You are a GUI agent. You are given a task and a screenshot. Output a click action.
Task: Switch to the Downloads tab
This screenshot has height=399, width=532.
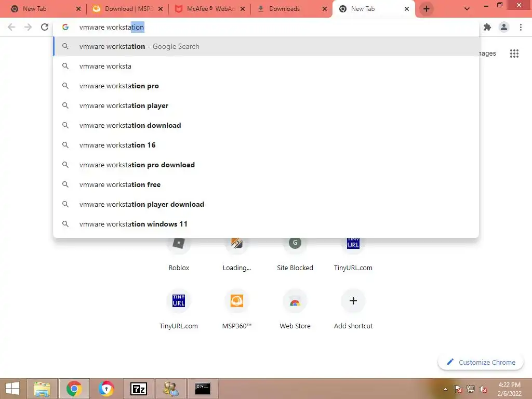coord(291,9)
